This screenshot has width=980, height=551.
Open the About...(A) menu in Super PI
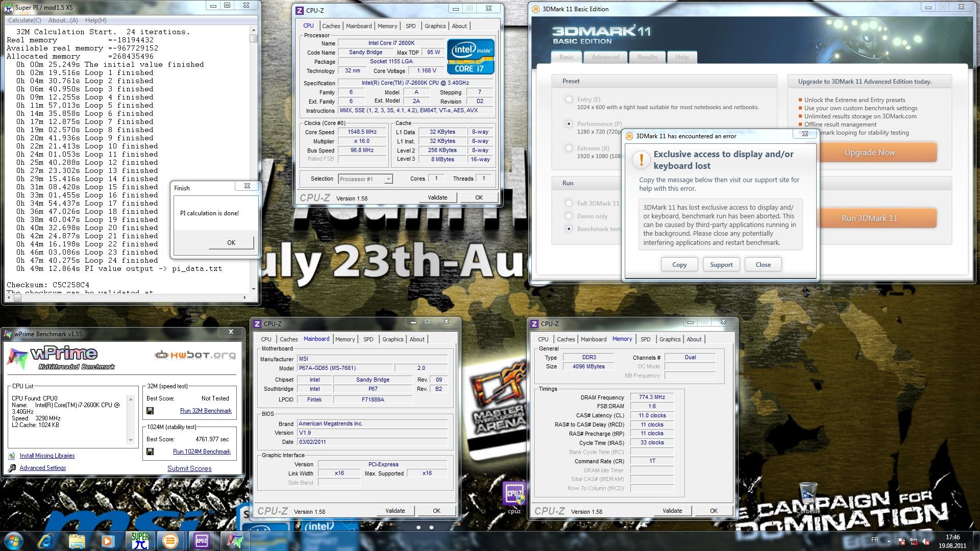[x=63, y=20]
